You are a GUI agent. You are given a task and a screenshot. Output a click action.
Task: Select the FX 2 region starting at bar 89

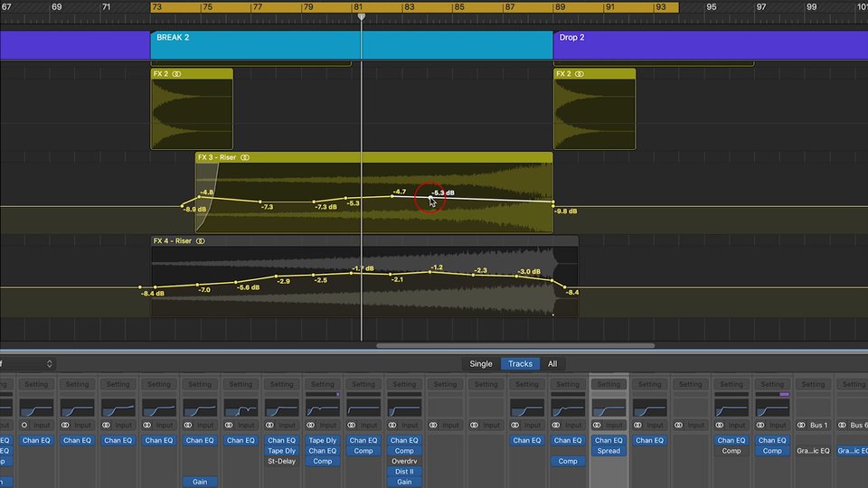pyautogui.click(x=595, y=109)
